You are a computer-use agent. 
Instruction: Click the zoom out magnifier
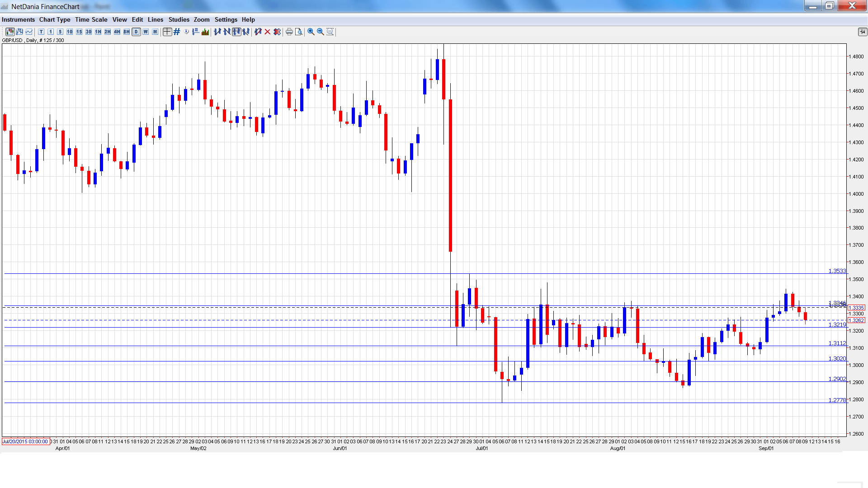point(320,32)
